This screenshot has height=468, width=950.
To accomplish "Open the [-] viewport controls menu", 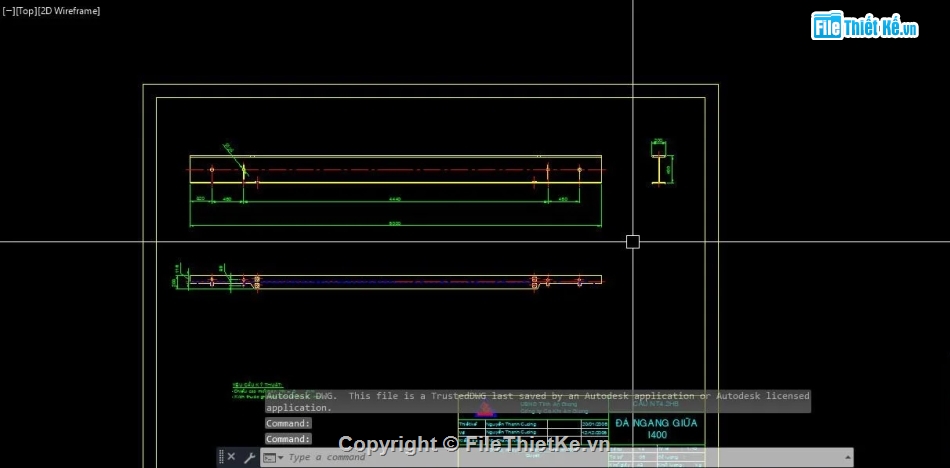I will tap(8, 11).
